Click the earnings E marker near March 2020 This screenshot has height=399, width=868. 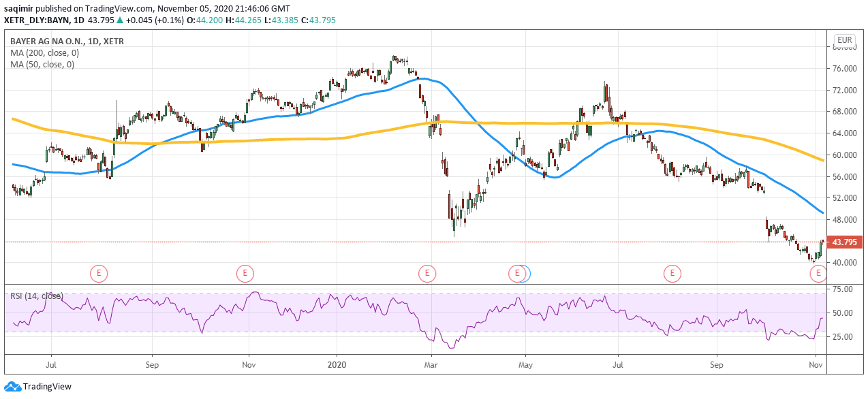point(427,273)
